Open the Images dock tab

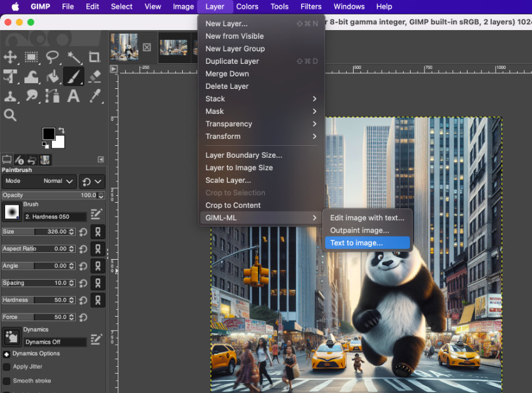click(x=45, y=160)
